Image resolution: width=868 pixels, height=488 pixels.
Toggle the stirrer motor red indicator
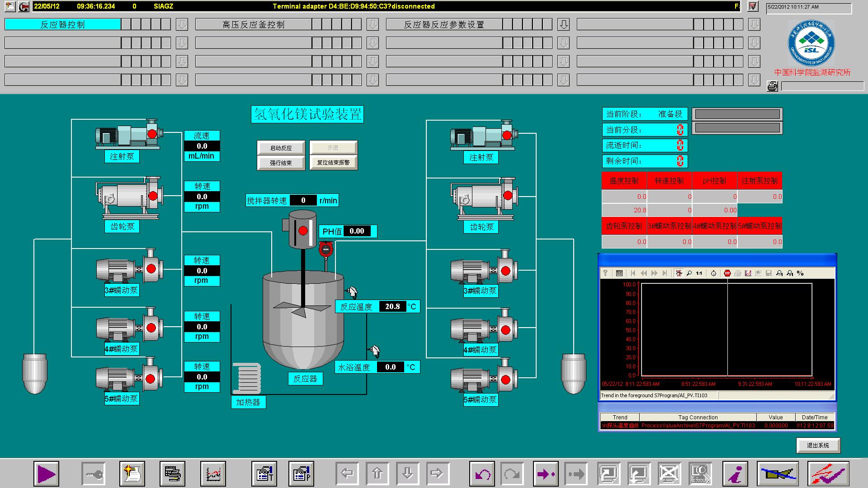[303, 231]
